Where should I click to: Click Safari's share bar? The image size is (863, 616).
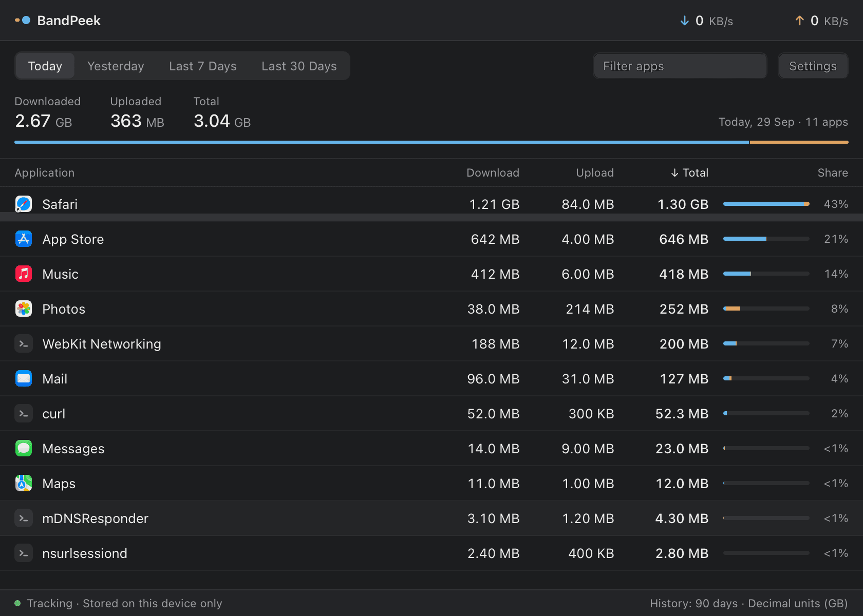(x=766, y=204)
